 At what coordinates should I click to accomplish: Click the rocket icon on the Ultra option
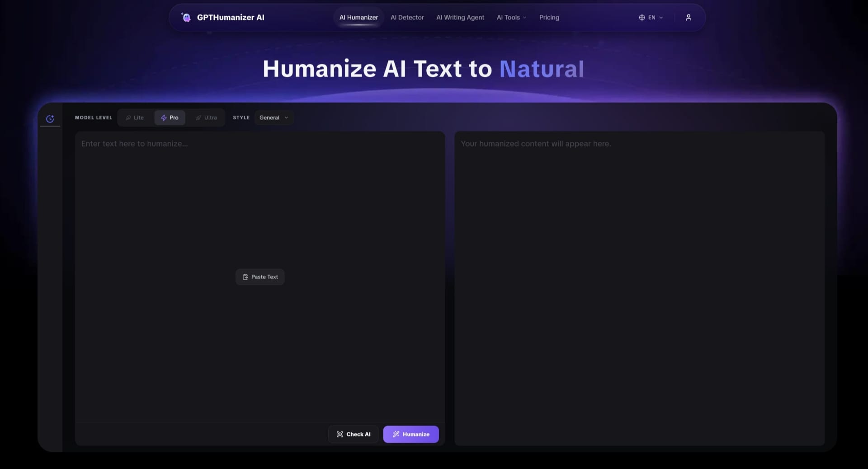point(198,117)
